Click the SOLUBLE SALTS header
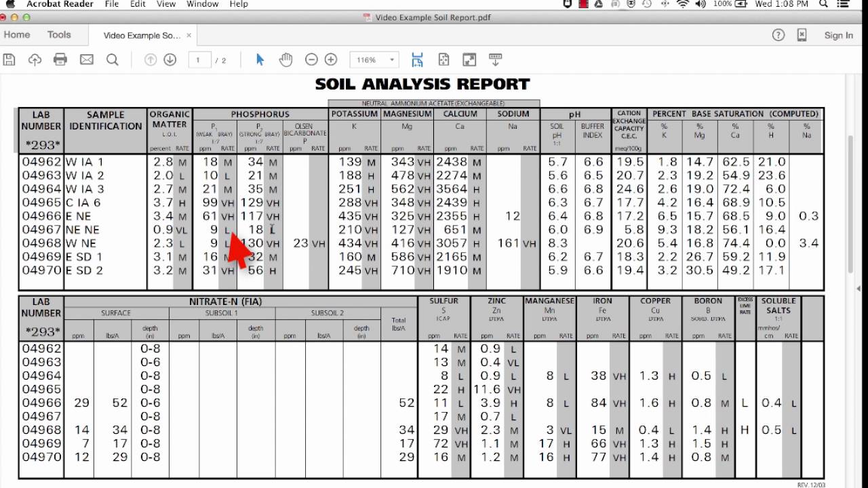 (x=778, y=306)
